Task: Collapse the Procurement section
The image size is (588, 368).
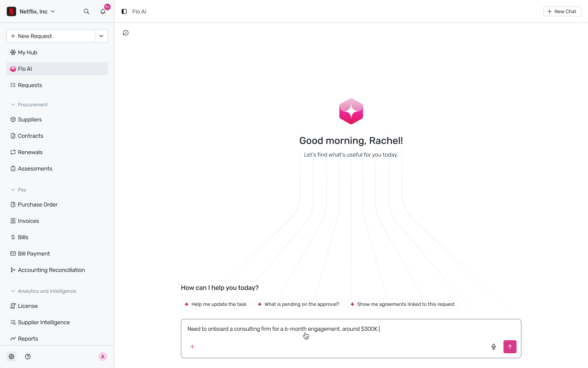Action: point(29,105)
